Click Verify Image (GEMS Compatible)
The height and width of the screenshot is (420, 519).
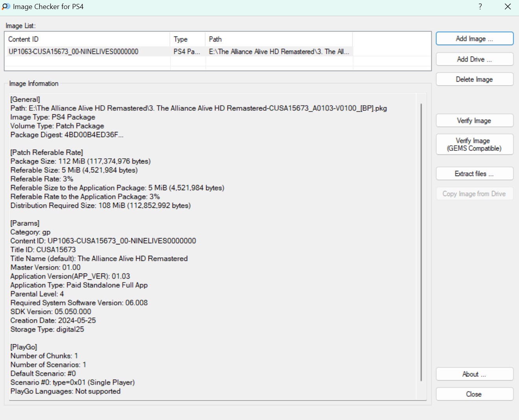coord(474,145)
